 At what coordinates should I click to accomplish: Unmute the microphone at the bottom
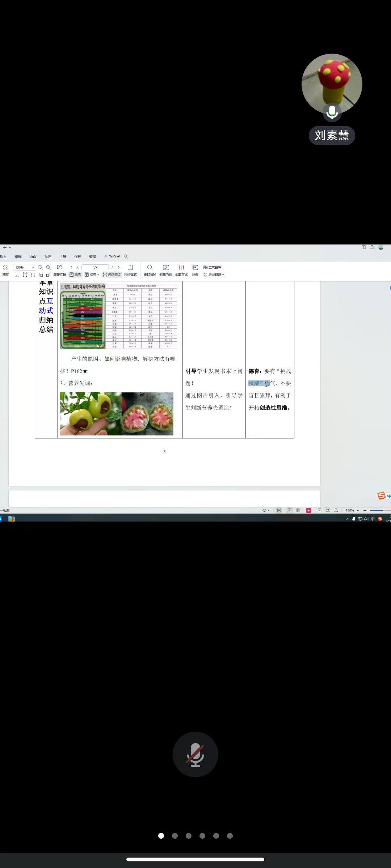[195, 754]
